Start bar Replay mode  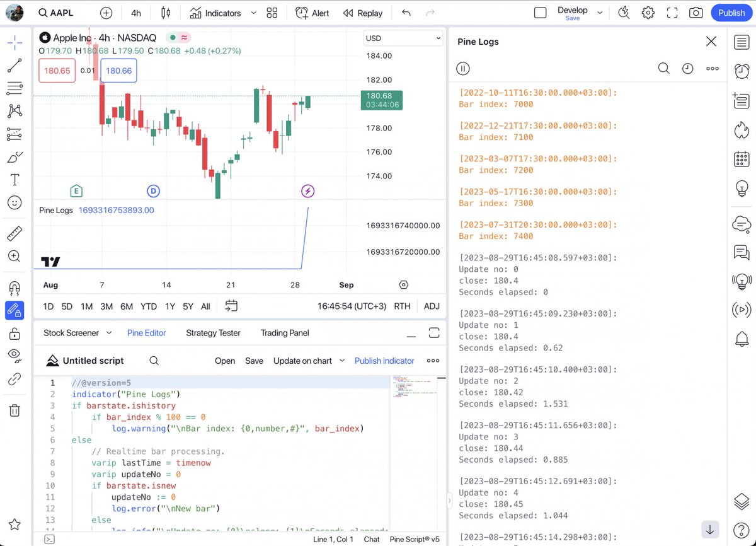362,13
